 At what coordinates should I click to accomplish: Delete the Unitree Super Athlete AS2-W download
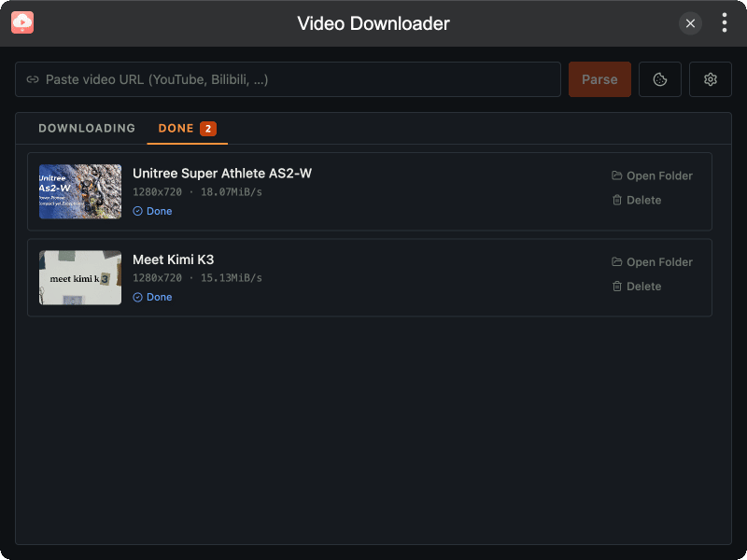[637, 200]
